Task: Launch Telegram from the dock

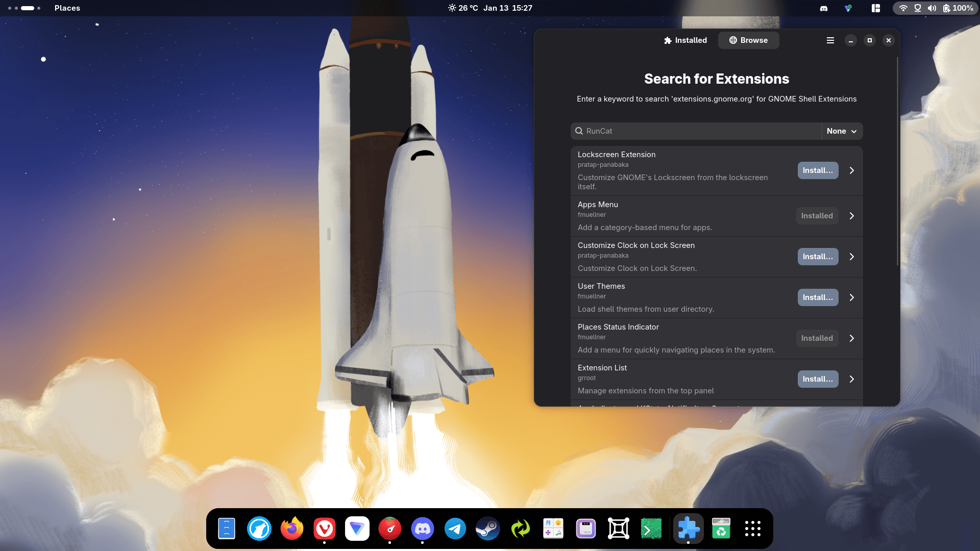Action: tap(455, 529)
